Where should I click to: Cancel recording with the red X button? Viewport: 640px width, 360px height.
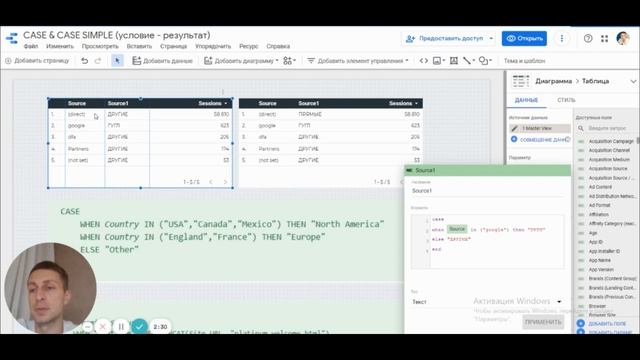coord(103,327)
